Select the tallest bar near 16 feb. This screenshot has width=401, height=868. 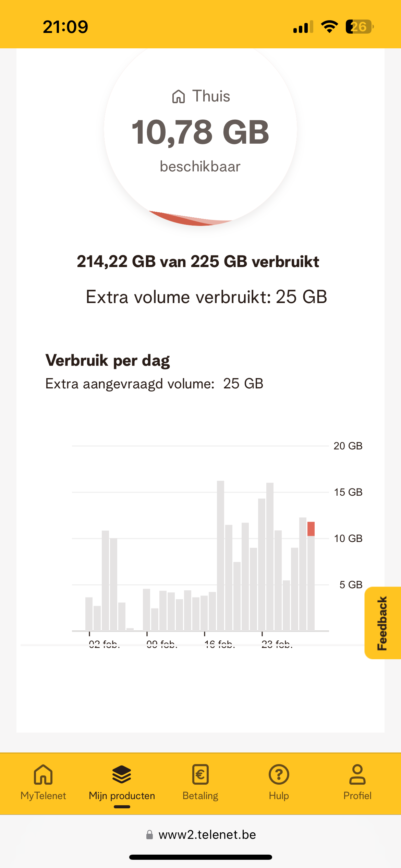coord(220,555)
